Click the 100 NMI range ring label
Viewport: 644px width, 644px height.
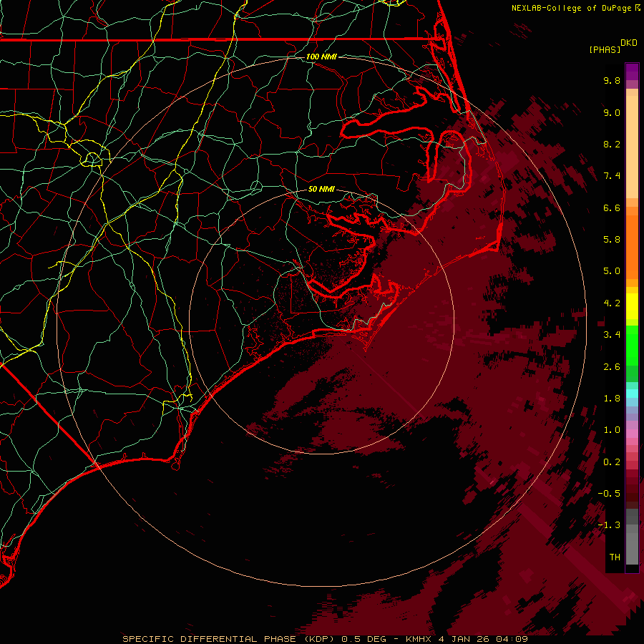click(x=321, y=57)
